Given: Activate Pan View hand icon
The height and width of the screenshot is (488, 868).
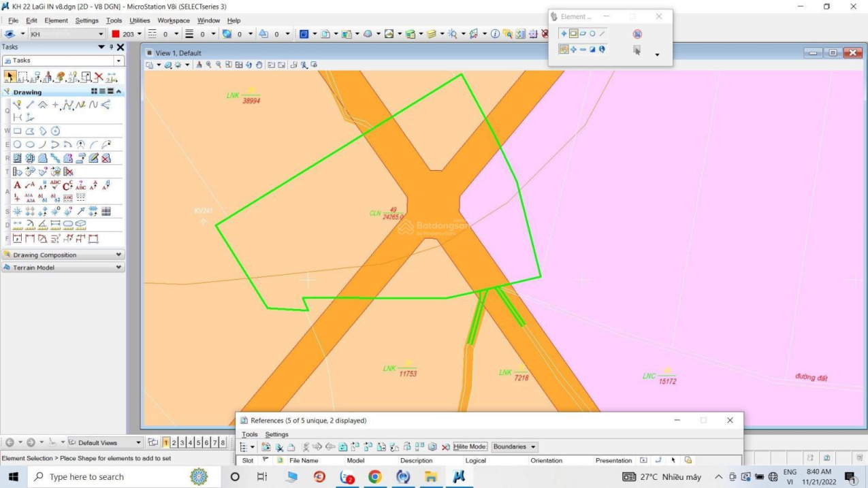Looking at the screenshot, I should pyautogui.click(x=259, y=65).
